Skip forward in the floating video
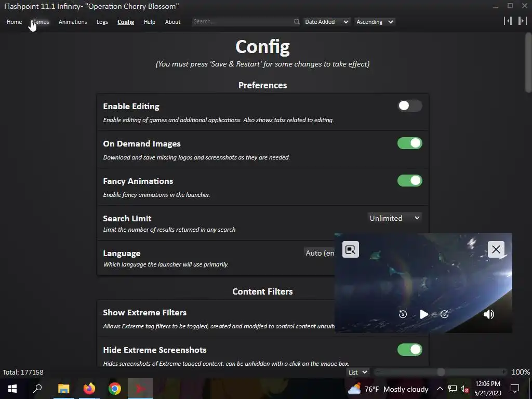This screenshot has height=399, width=532. click(x=445, y=314)
